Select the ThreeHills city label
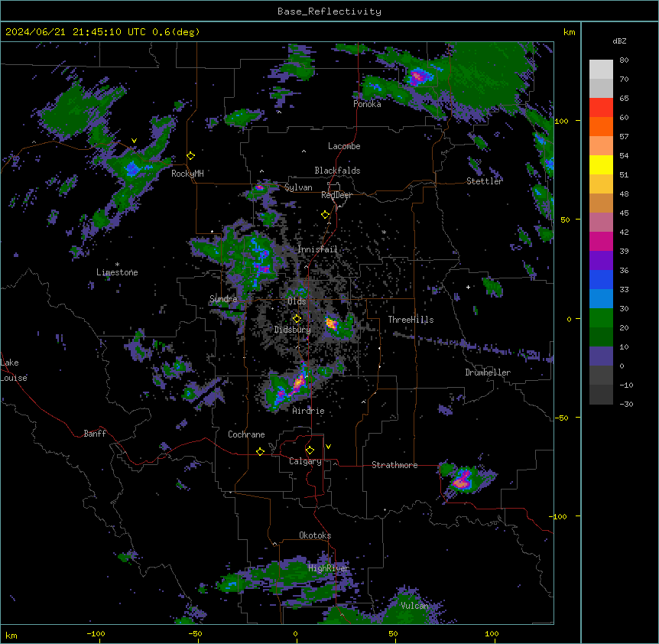Screen dimensions: 659x644 [411, 320]
